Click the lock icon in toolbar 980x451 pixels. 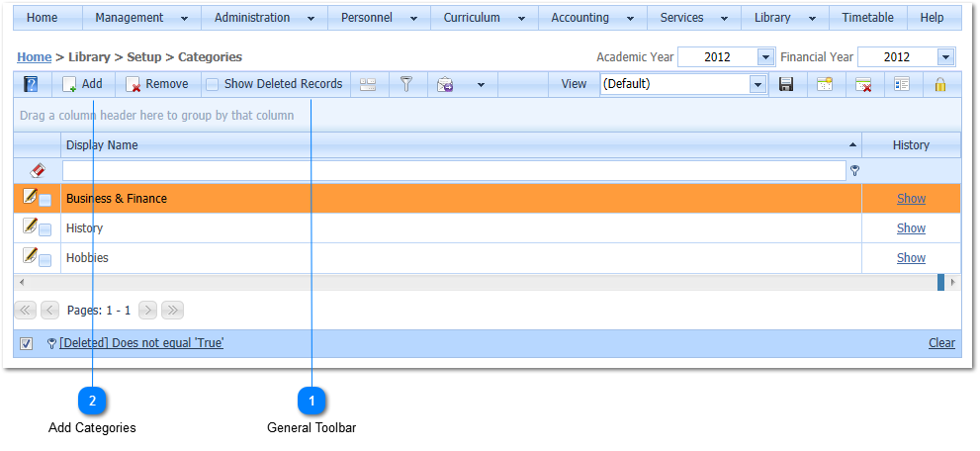[940, 85]
